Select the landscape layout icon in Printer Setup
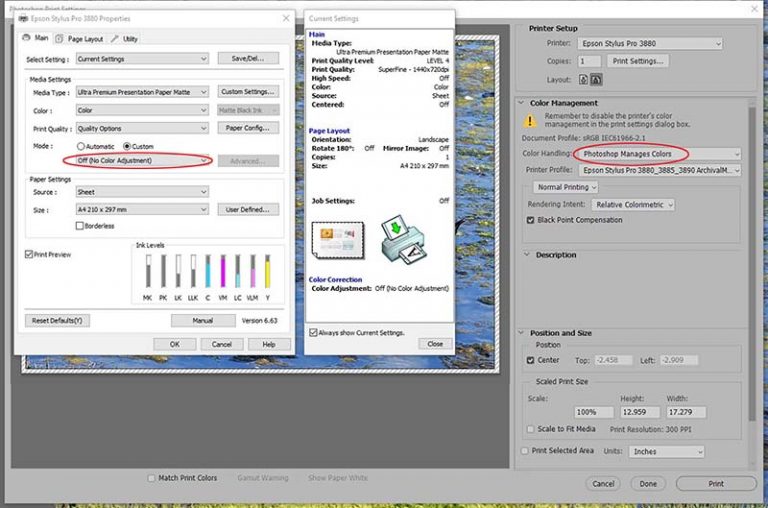Image resolution: width=768 pixels, height=508 pixels. pos(596,79)
